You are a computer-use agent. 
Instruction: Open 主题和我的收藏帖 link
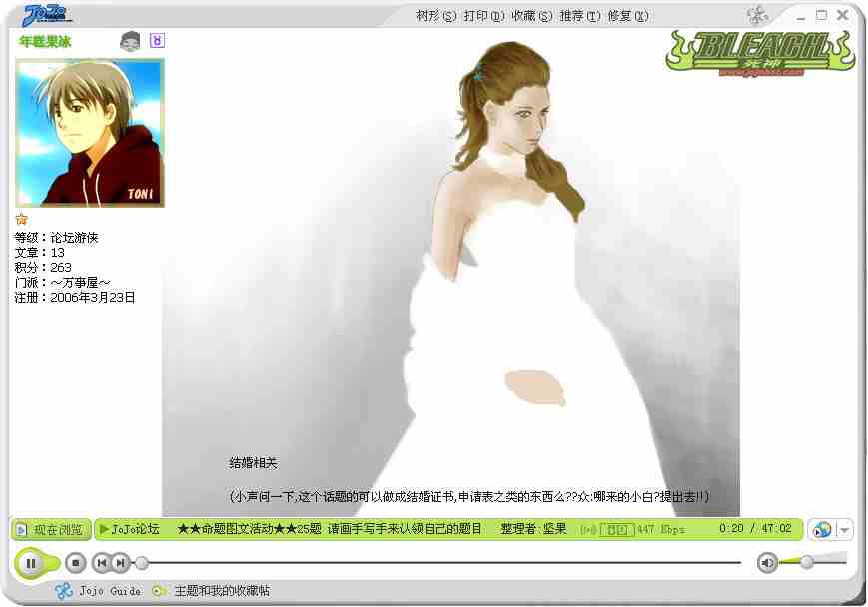(x=221, y=591)
